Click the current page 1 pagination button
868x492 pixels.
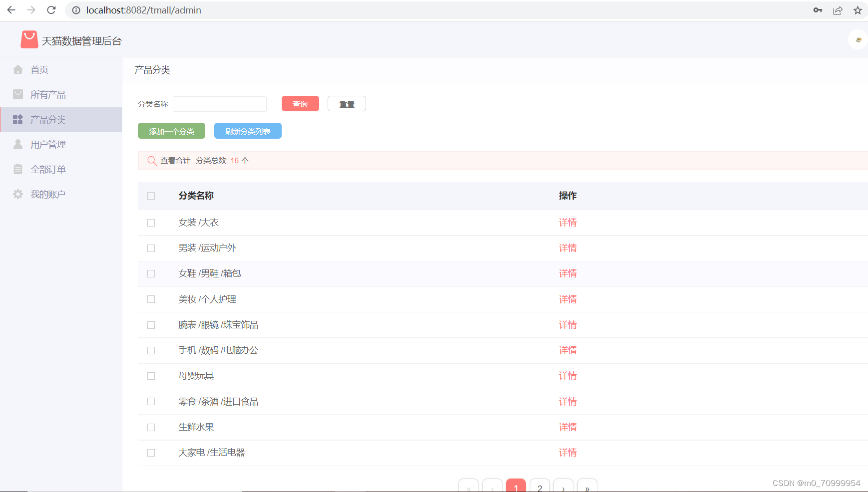[x=516, y=486]
